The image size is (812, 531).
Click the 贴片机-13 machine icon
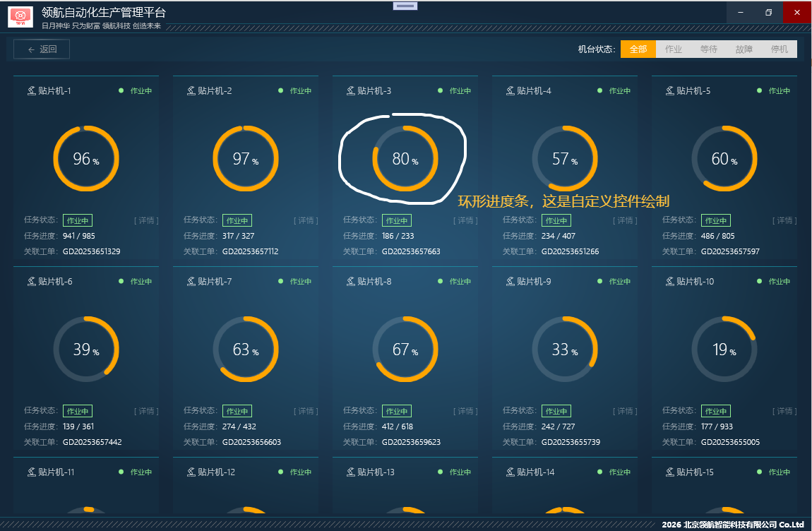point(351,472)
